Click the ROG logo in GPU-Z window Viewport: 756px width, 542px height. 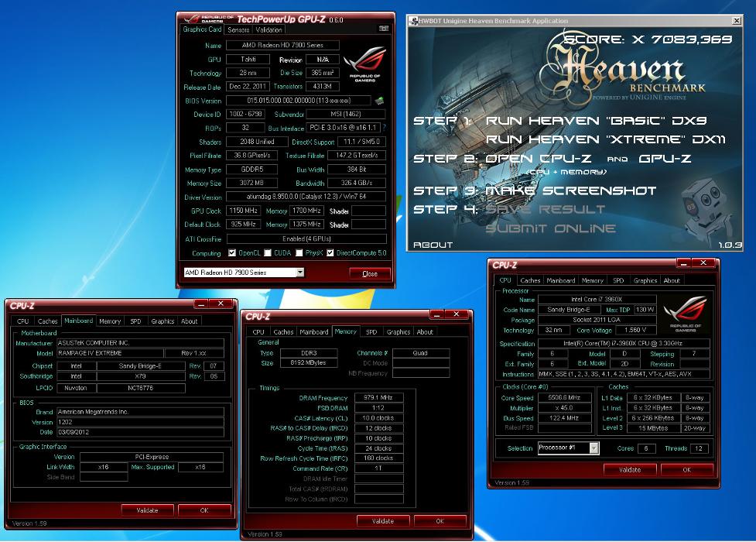365,63
